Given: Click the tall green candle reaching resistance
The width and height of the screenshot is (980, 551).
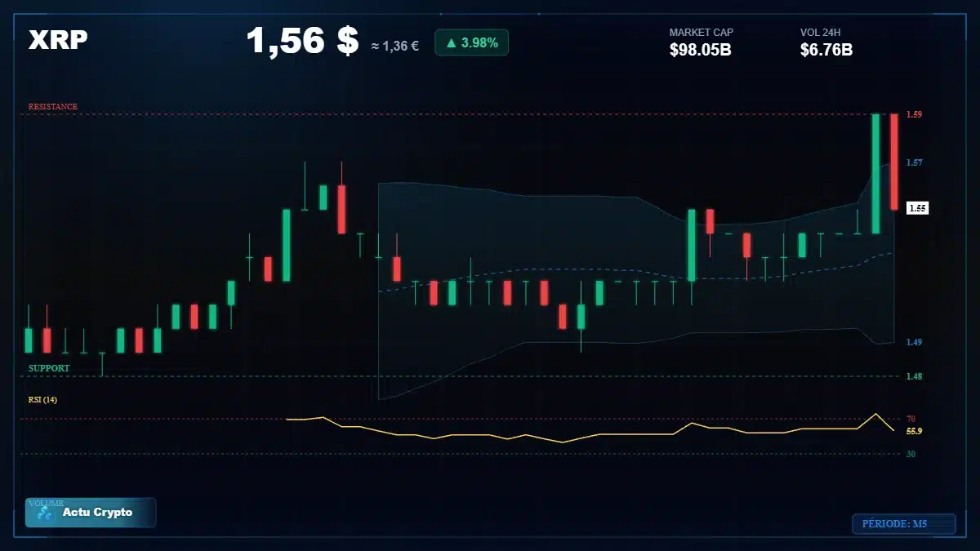Looking at the screenshot, I should 875,174.
